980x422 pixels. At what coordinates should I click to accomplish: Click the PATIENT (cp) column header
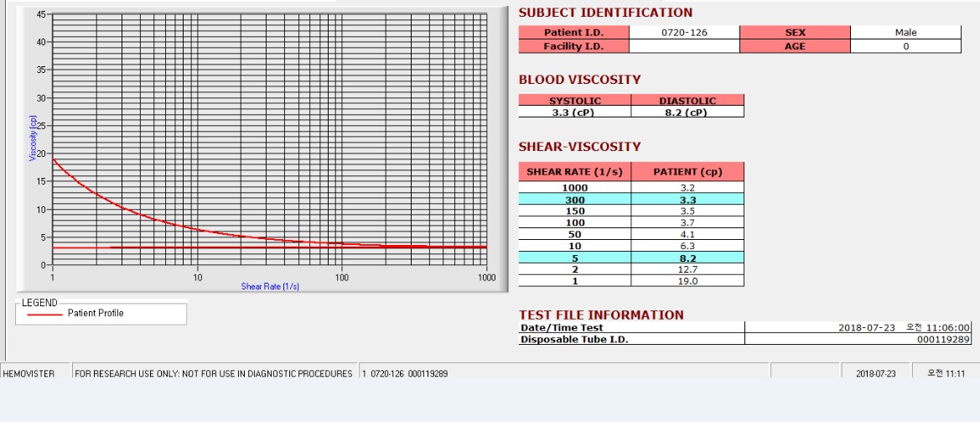(x=687, y=172)
